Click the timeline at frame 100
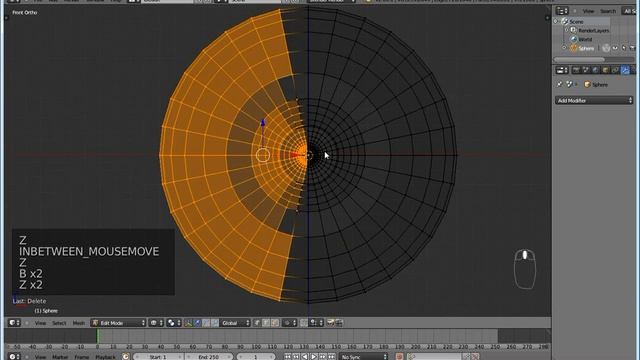This screenshot has height=360, width=640. [256, 337]
